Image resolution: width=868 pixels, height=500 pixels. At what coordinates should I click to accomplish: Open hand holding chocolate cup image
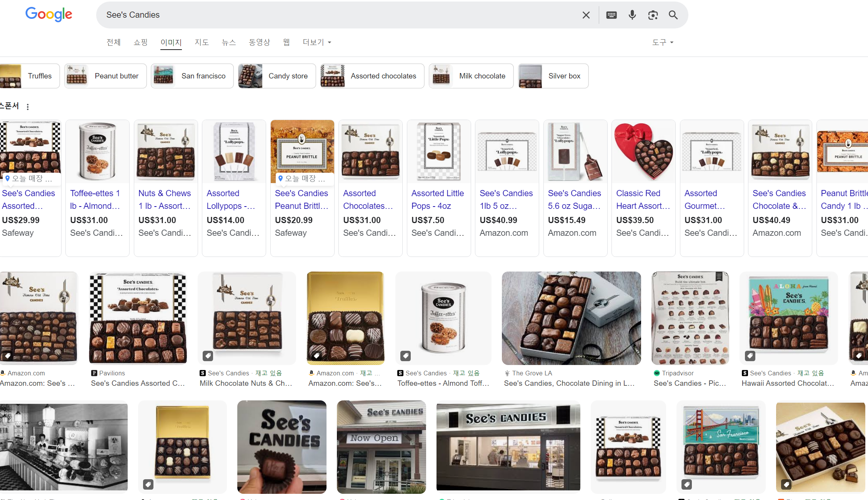pos(282,447)
